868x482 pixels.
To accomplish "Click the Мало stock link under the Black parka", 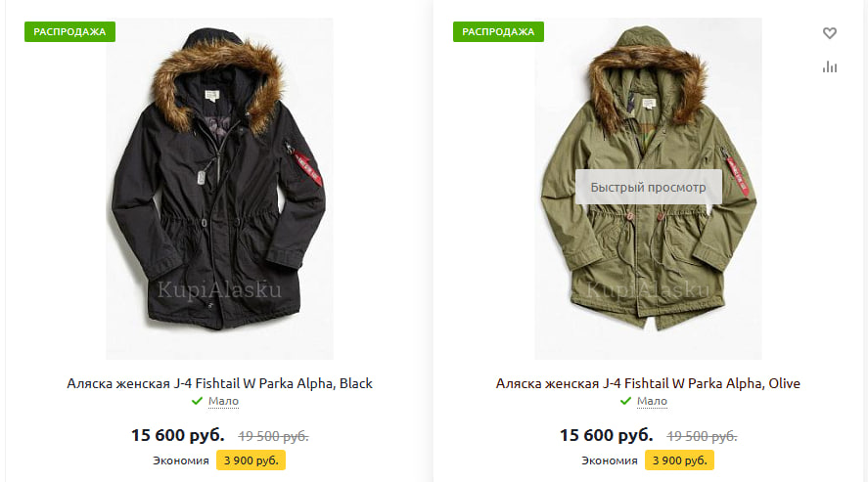I will [223, 401].
